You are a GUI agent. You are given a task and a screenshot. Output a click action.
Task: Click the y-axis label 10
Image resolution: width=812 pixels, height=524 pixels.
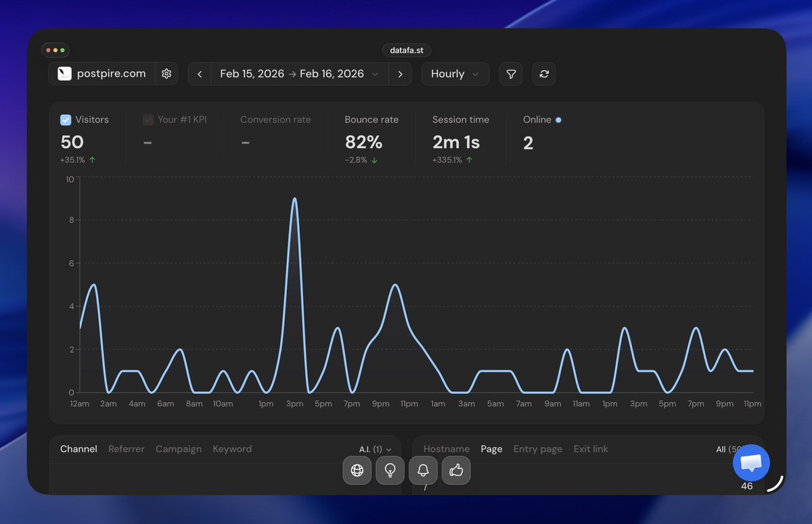[x=70, y=179]
